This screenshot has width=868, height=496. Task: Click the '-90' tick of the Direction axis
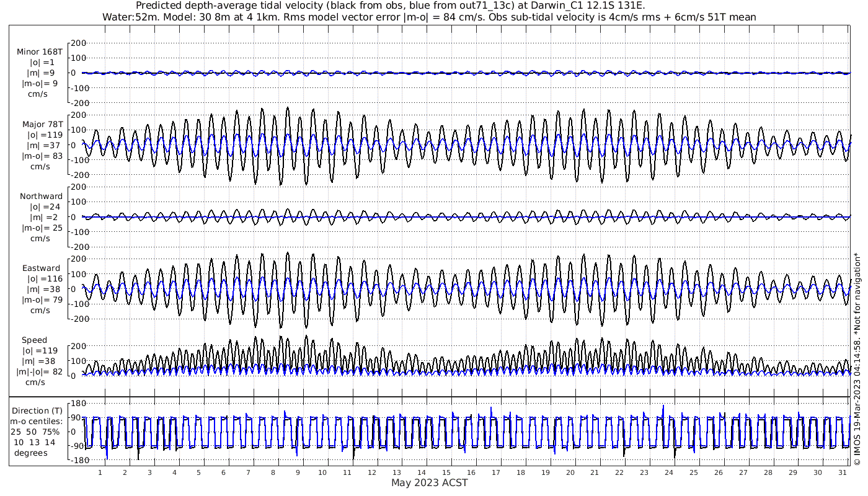tap(78, 446)
